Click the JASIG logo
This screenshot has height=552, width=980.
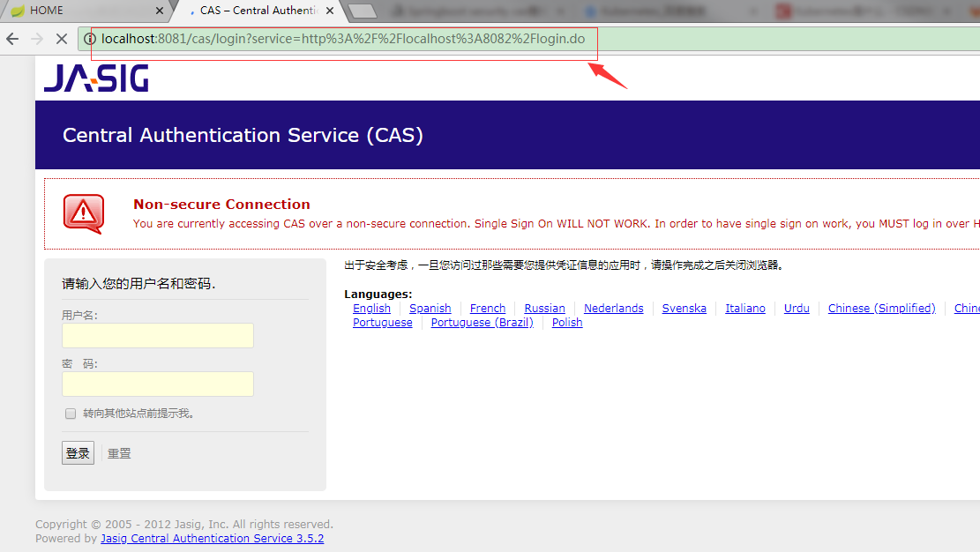pyautogui.click(x=96, y=78)
